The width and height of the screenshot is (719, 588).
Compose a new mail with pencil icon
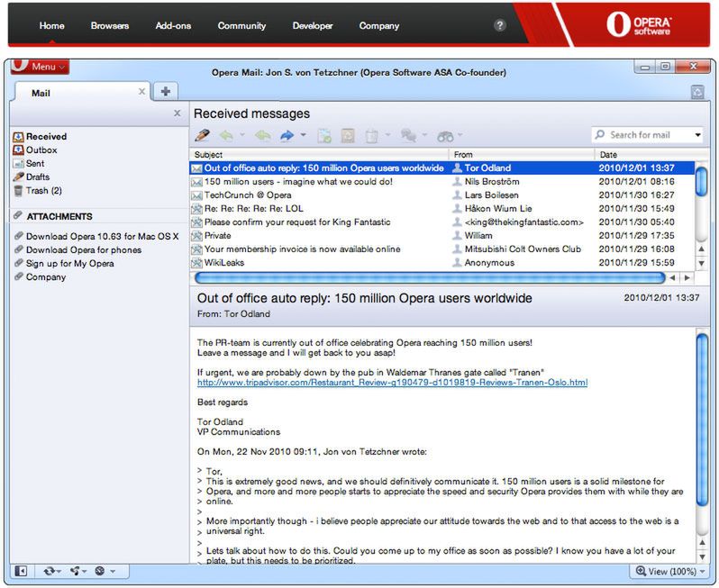(x=202, y=135)
